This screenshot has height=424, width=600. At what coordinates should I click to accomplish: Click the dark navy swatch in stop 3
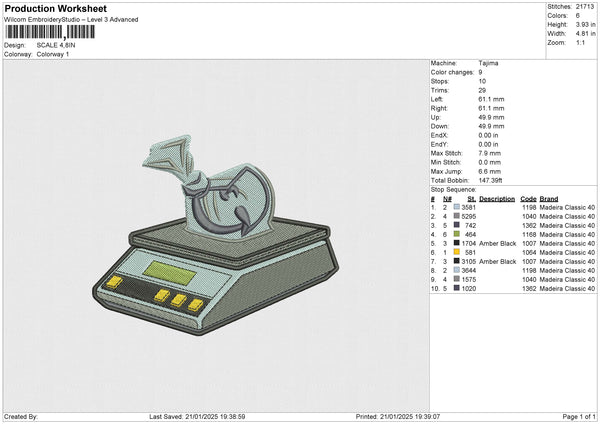tap(458, 224)
